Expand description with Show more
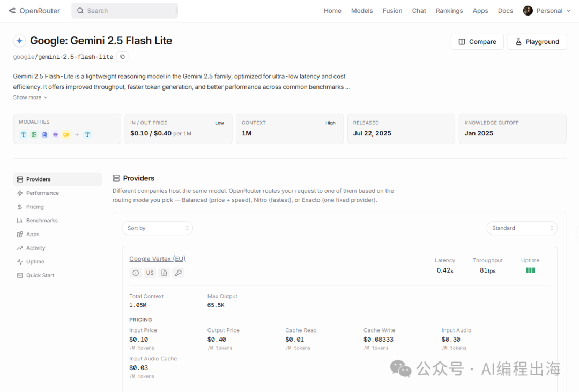 pos(30,97)
